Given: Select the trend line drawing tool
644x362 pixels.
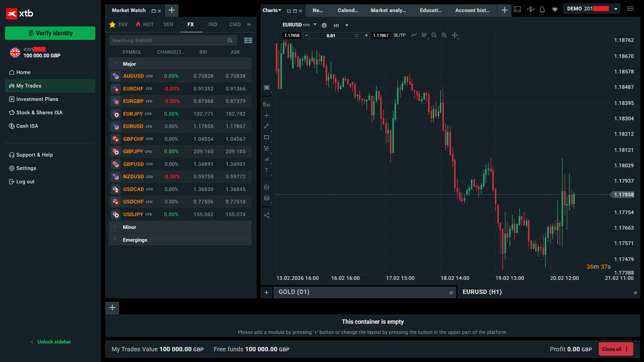Looking at the screenshot, I should pos(267,126).
